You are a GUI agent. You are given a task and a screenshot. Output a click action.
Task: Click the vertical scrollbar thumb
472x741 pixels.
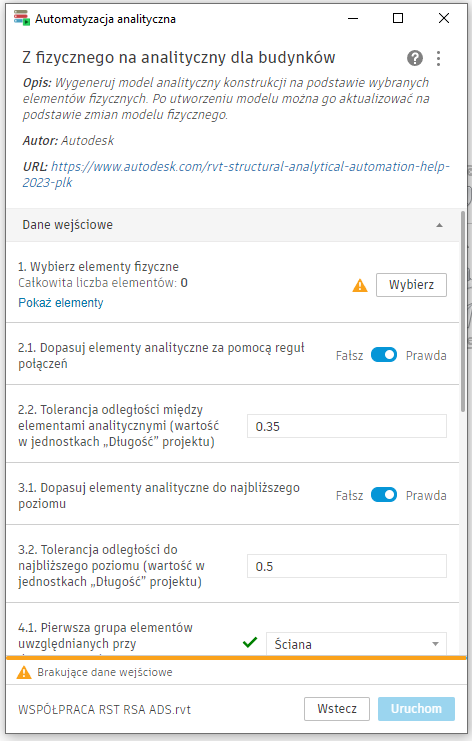(463, 312)
